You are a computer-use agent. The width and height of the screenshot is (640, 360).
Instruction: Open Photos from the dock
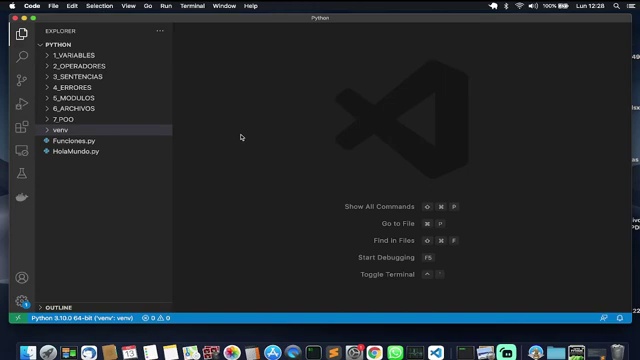pyautogui.click(x=232, y=352)
